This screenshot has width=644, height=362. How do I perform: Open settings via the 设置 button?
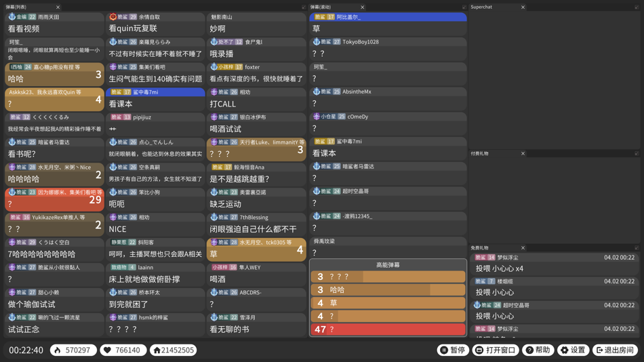pyautogui.click(x=573, y=350)
